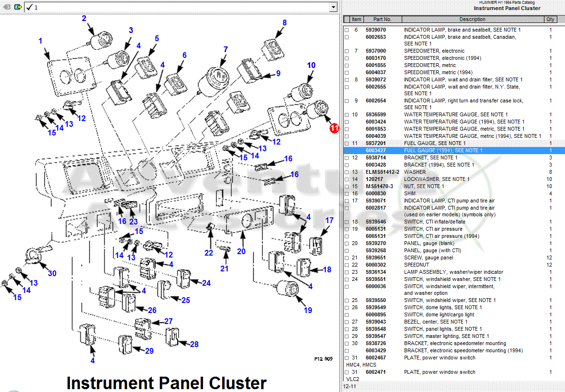Select checkbox for highlighted part 6003427

point(347,151)
